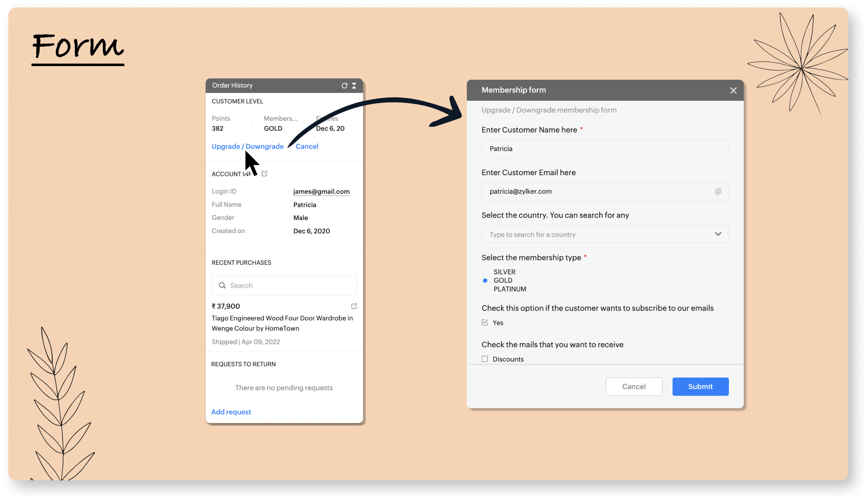Screen dimensions: 868x501
Task: Click the Add request link
Action: click(x=231, y=412)
